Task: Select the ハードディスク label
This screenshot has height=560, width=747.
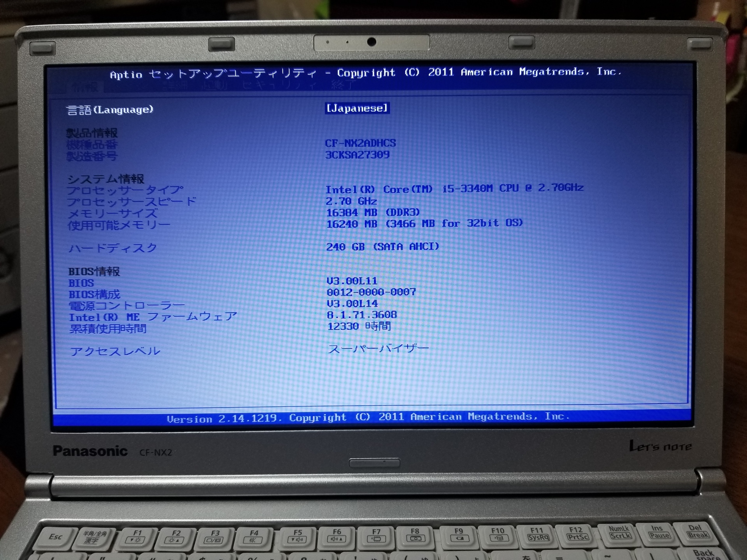Action: 113,248
